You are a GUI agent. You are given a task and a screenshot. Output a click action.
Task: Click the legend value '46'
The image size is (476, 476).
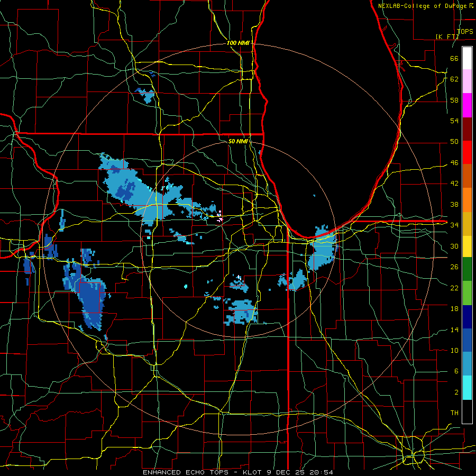(x=454, y=162)
